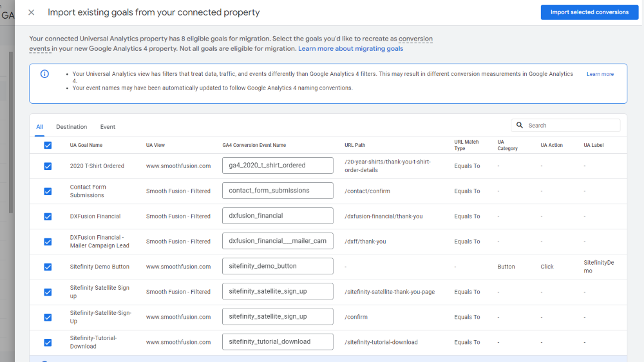644x362 pixels.
Task: Uncheck the DXFusion Financial goal checkbox
Action: point(48,216)
